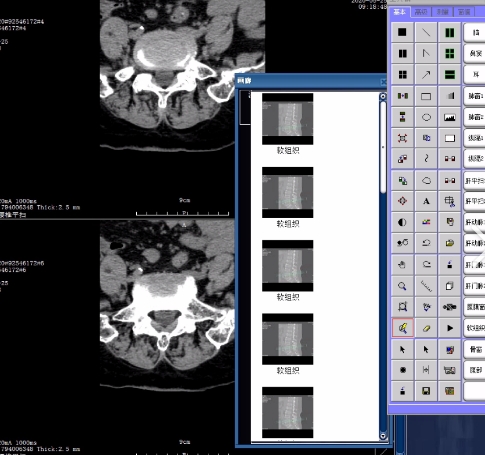Select the single-image layout icon

(402, 32)
